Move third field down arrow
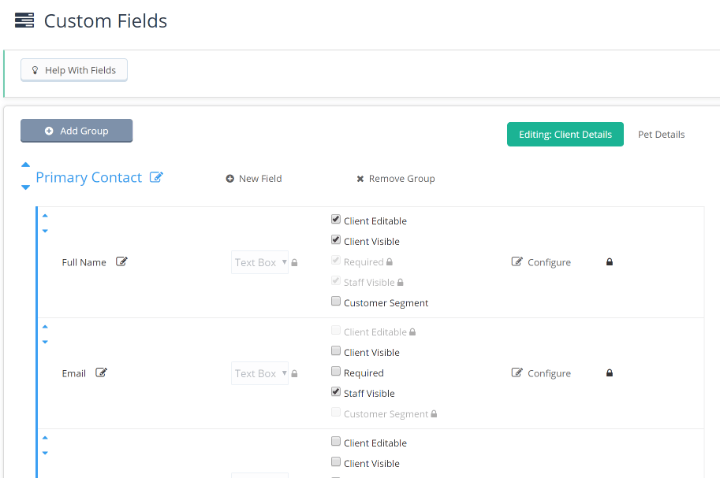The height and width of the screenshot is (478, 720). click(x=45, y=453)
